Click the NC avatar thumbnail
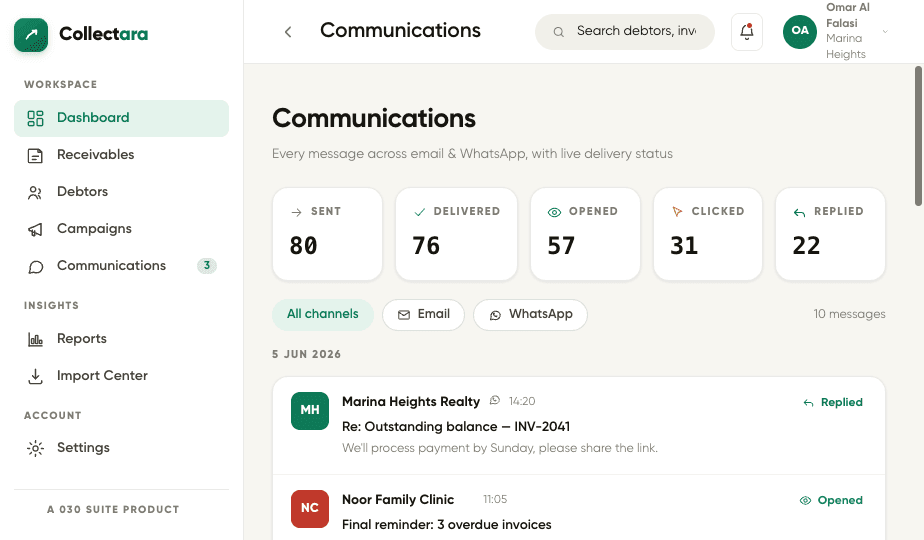The width and height of the screenshot is (924, 540). (x=310, y=509)
